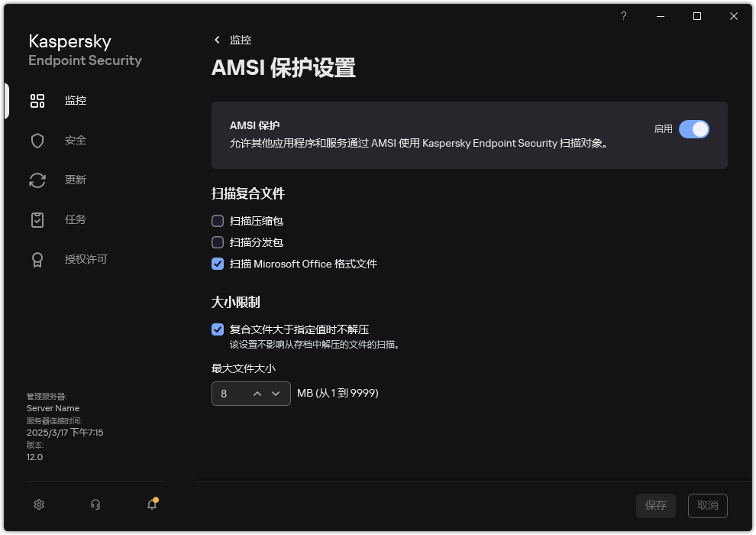Select the 监控 grid icon in sidebar
The image size is (756, 535).
point(37,100)
